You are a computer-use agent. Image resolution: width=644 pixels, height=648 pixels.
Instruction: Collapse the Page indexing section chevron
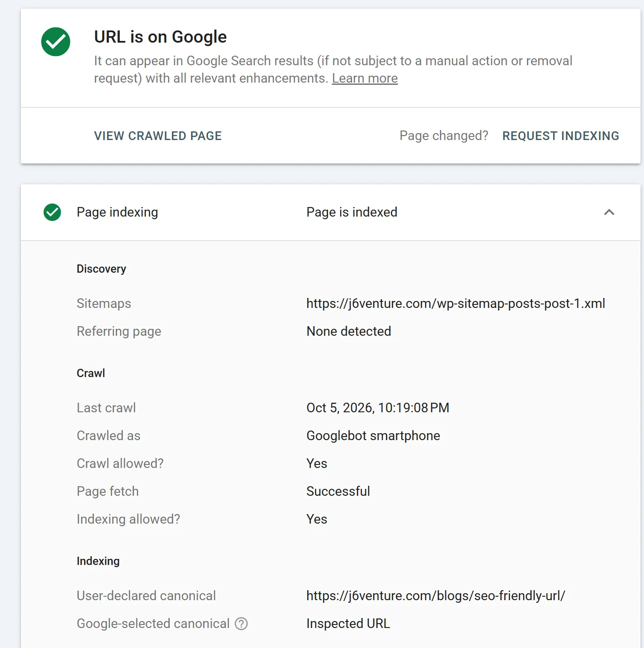[609, 212]
